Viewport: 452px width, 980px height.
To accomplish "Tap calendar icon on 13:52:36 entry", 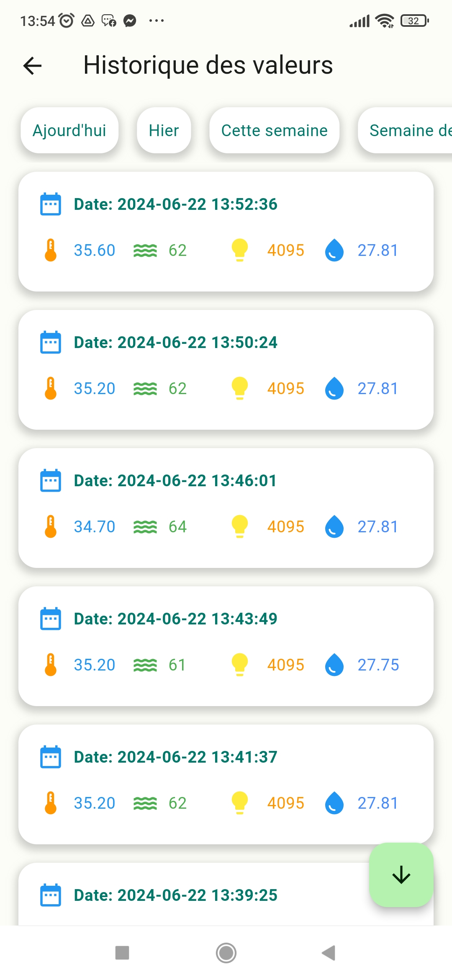I will coord(51,204).
